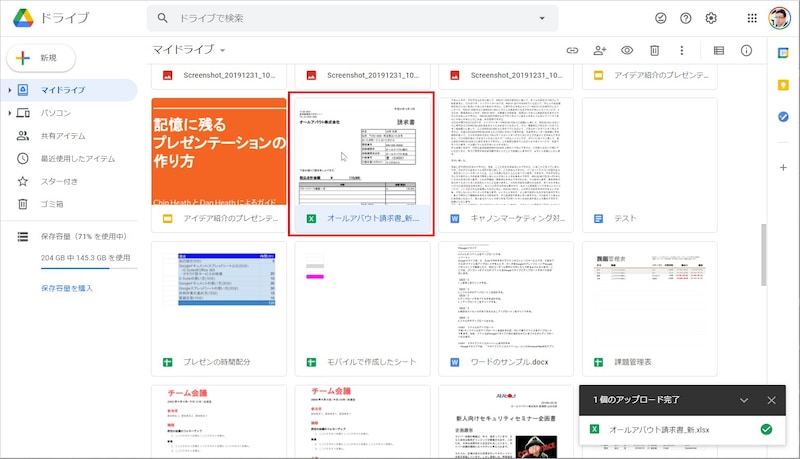The height and width of the screenshot is (459, 800).
Task: Click the share with people icon
Action: coord(600,50)
